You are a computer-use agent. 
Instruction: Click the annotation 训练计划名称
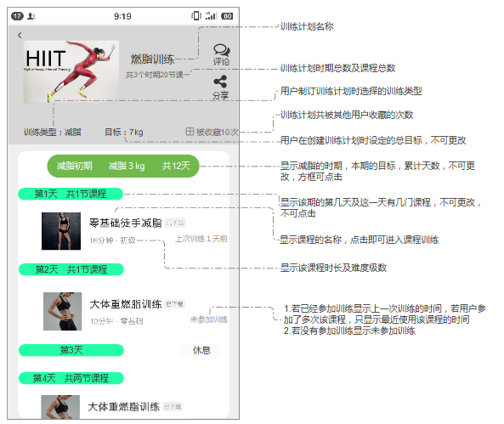(x=307, y=26)
